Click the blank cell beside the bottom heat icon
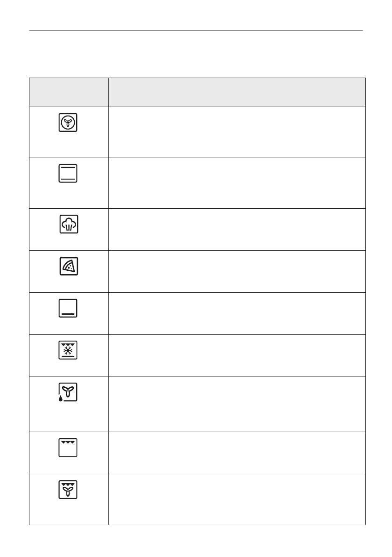Image resolution: width=392 pixels, height=557 pixels. pos(236,313)
